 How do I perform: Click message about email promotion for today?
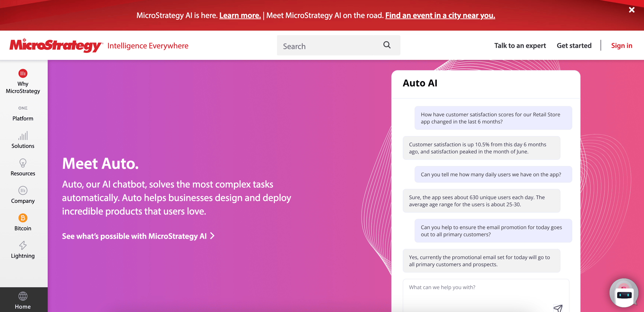pyautogui.click(x=493, y=231)
